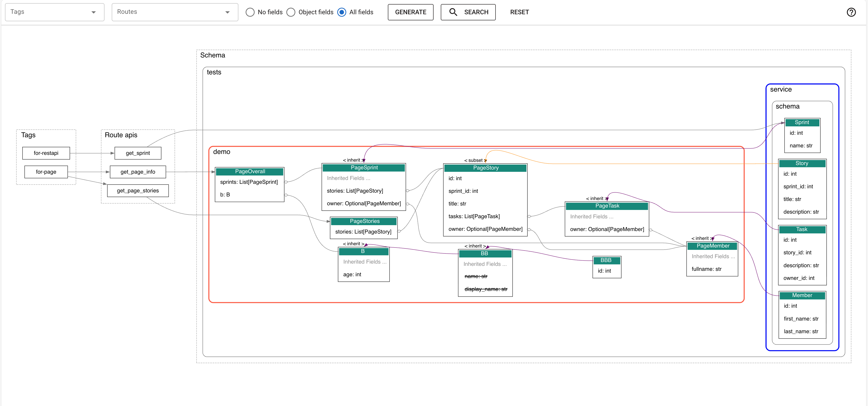The image size is (868, 406).
Task: Click the PageSprint schema header
Action: pyautogui.click(x=364, y=168)
